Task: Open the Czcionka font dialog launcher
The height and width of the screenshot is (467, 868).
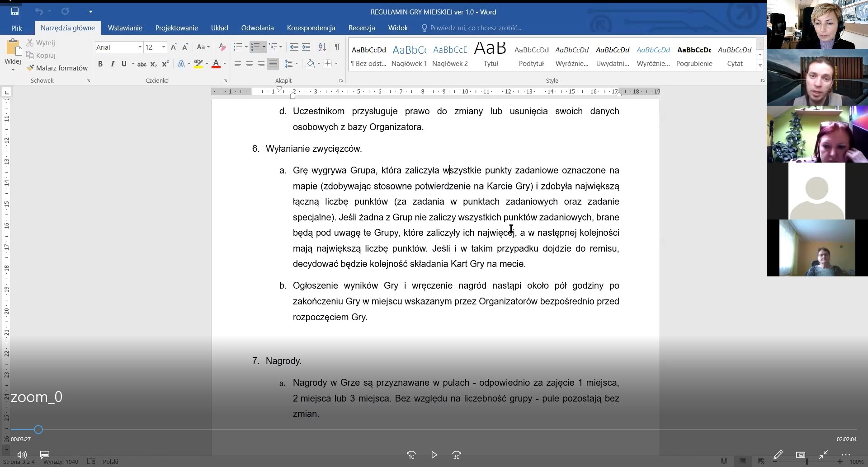Action: 225,81
